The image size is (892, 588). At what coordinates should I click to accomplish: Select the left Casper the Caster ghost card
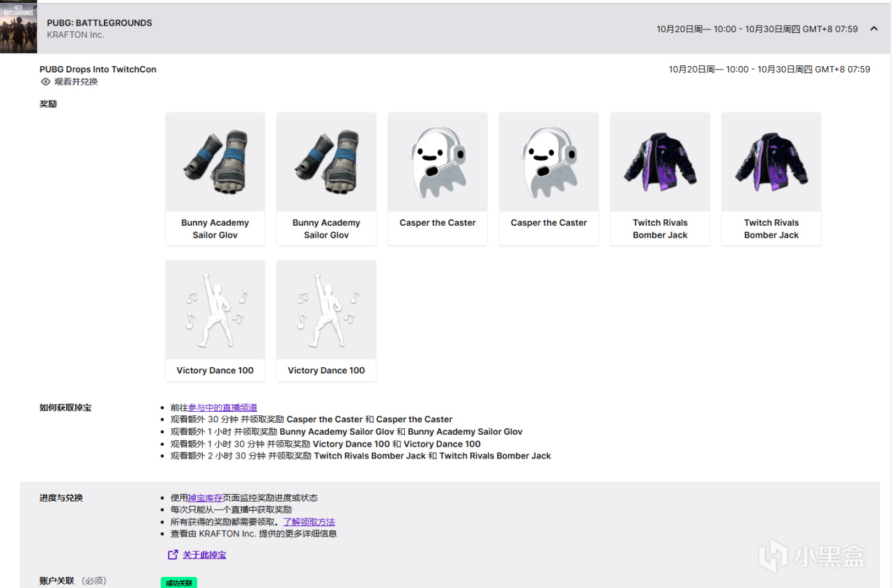coord(438,179)
